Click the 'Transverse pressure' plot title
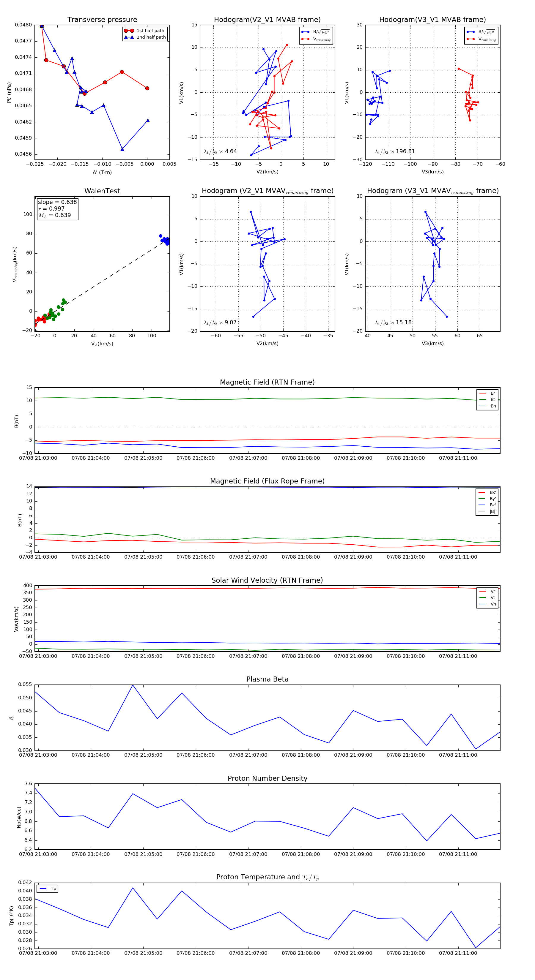535x980 pixels. tap(102, 20)
